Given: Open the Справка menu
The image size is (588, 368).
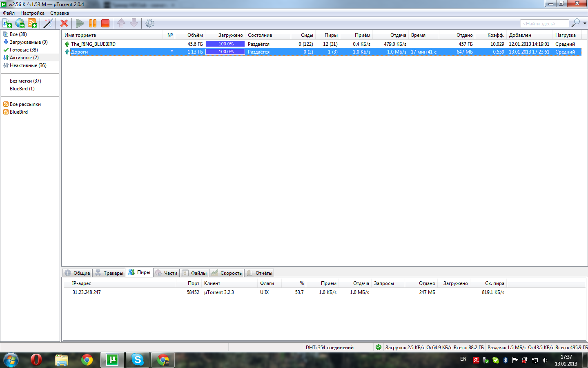Looking at the screenshot, I should 60,13.
